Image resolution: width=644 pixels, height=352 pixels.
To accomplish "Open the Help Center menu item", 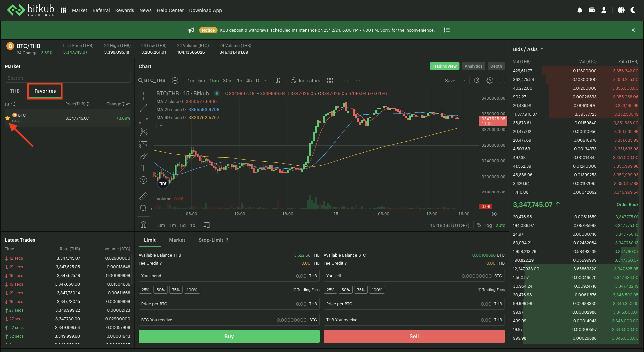I will tap(170, 10).
